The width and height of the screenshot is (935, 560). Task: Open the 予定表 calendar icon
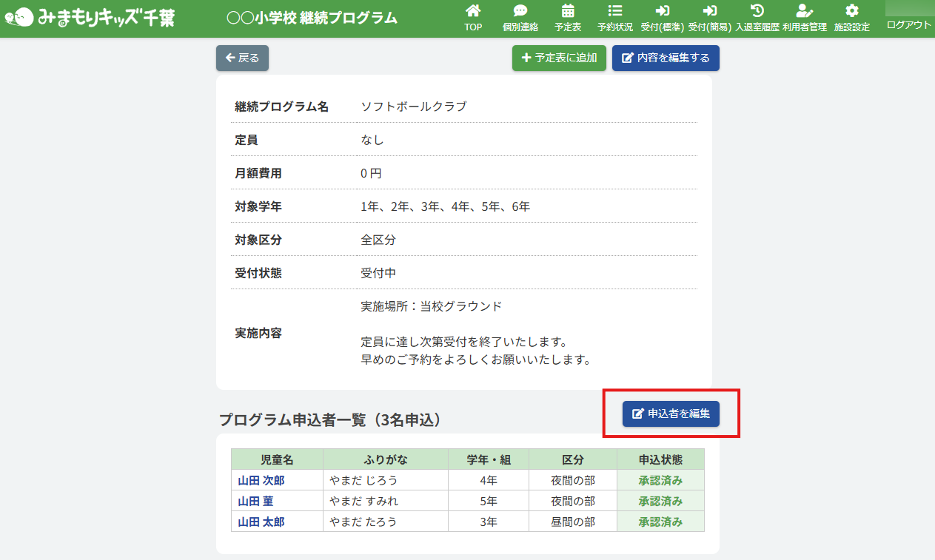tap(568, 11)
